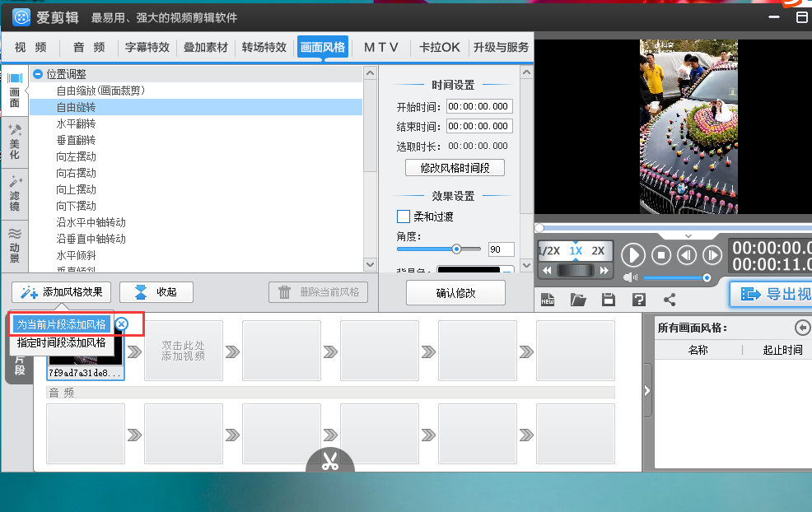
Task: Click the fast-forward double-arrow button
Action: [604, 270]
